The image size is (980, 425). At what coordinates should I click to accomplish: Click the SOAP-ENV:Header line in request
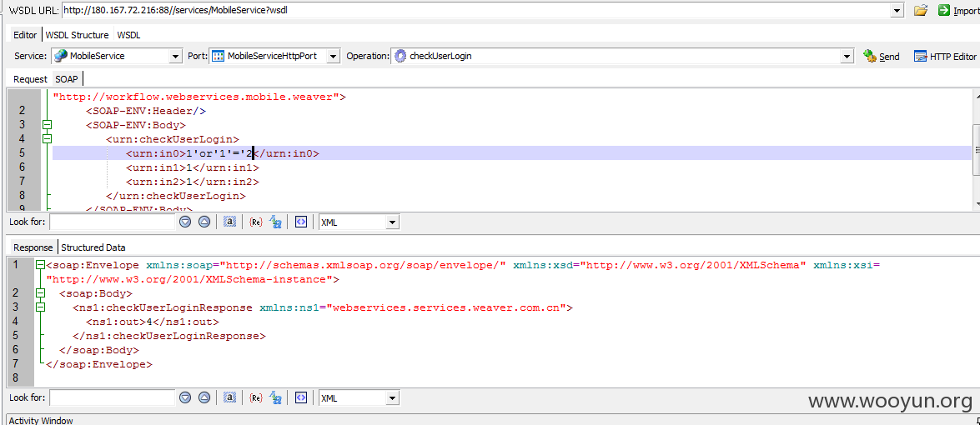(146, 111)
